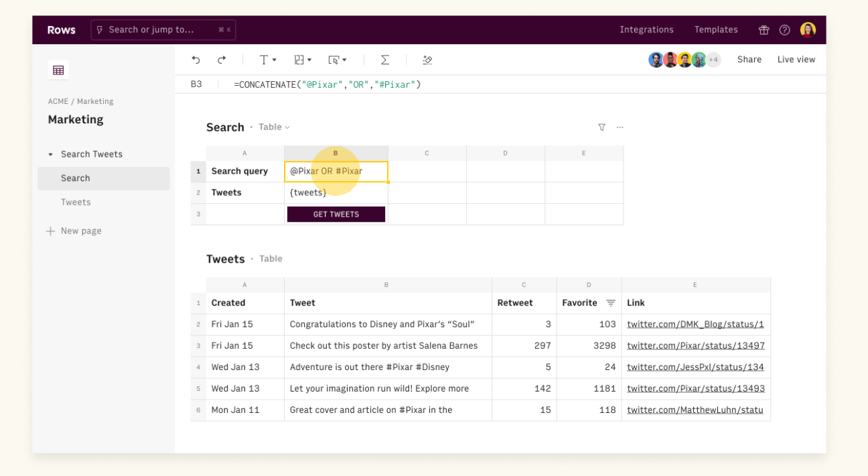This screenshot has height=476, width=868.
Task: Click the Search or jump to field
Action: pyautogui.click(x=163, y=30)
